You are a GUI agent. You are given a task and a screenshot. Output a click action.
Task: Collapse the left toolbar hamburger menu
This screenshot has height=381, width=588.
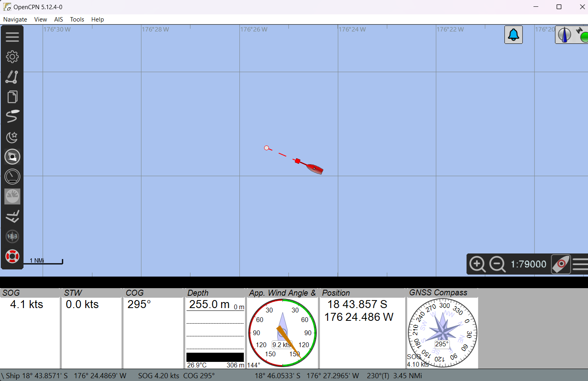click(x=12, y=37)
